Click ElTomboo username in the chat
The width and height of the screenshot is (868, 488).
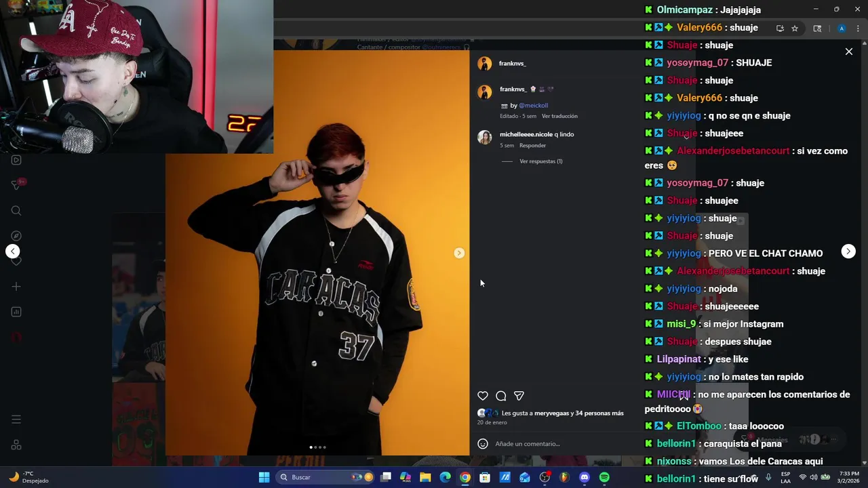(x=698, y=426)
